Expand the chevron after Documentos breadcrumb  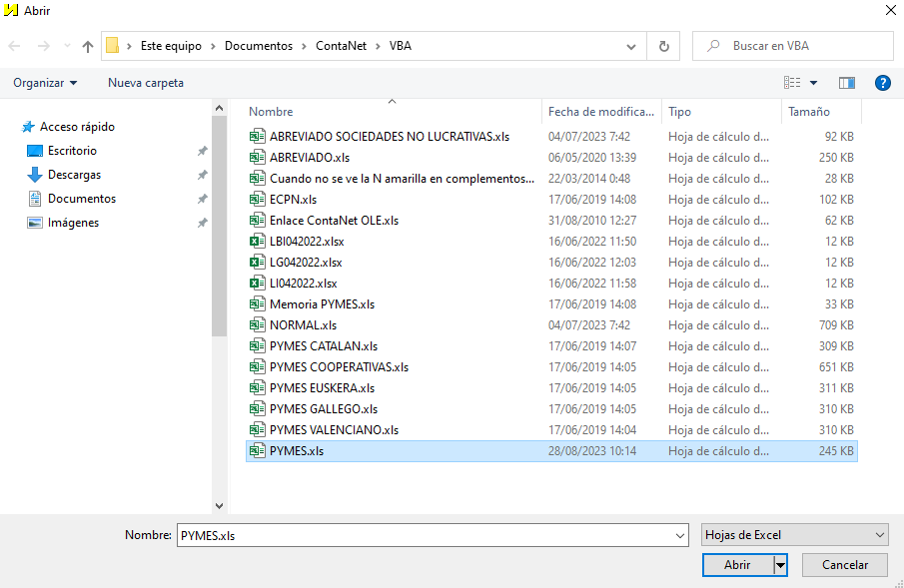[304, 46]
